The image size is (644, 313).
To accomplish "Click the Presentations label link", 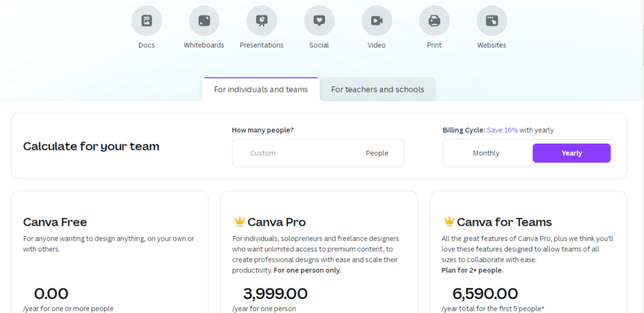I will [262, 45].
